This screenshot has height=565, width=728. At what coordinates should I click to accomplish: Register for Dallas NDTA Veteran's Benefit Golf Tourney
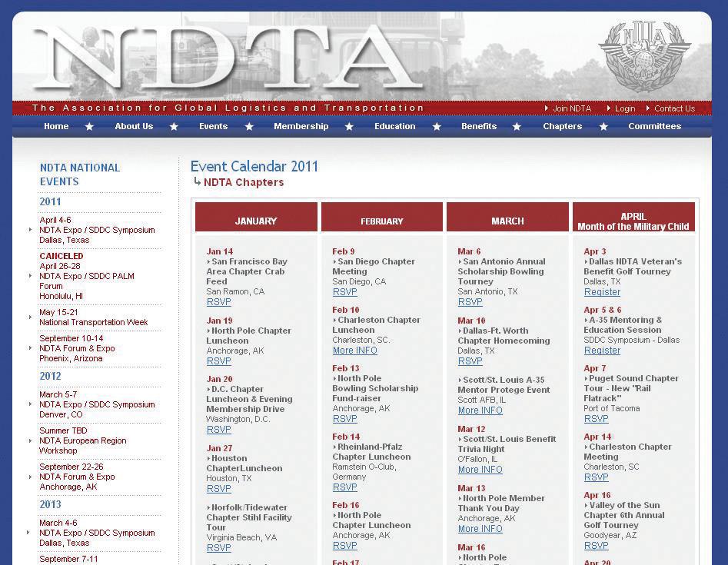click(602, 292)
